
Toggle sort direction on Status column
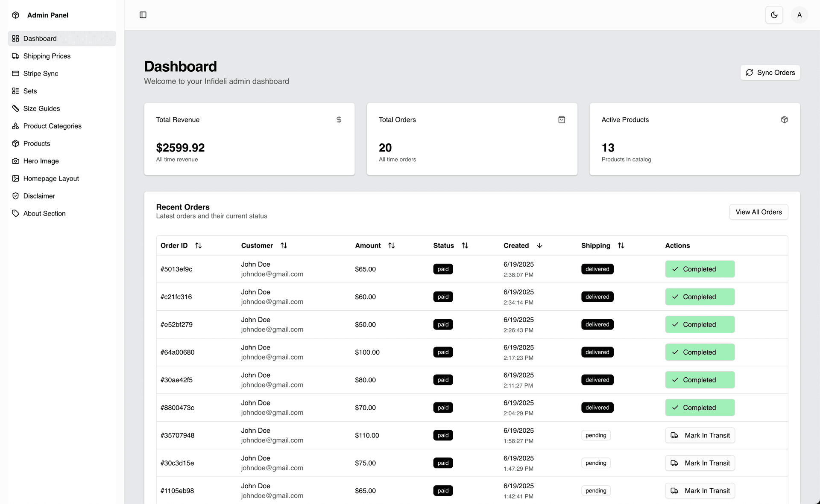pos(466,245)
